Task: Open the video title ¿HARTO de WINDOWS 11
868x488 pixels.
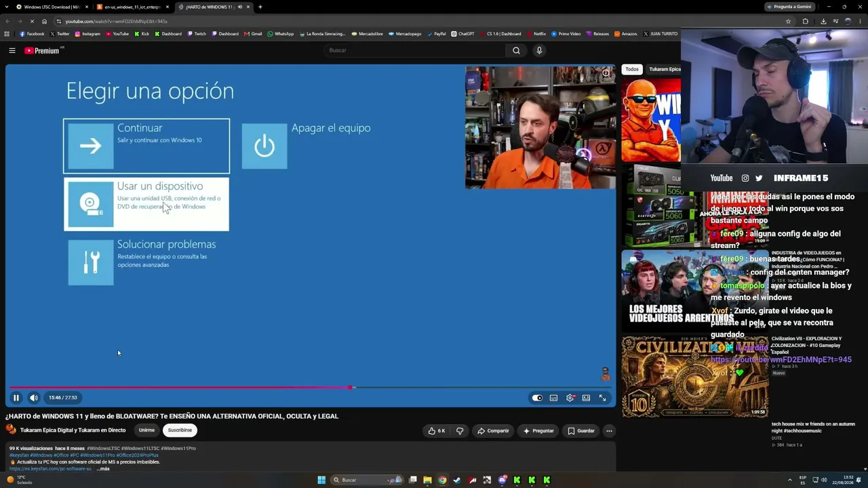Action: [x=172, y=416]
